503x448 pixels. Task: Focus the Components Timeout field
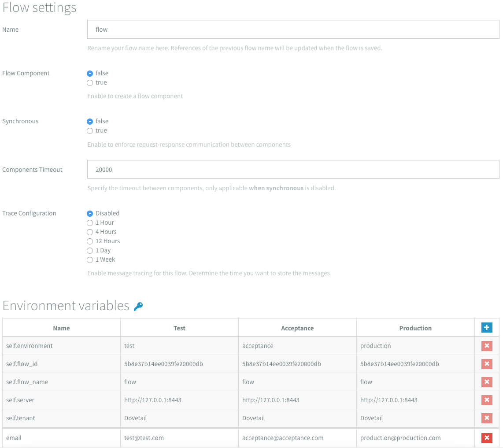[x=293, y=170]
